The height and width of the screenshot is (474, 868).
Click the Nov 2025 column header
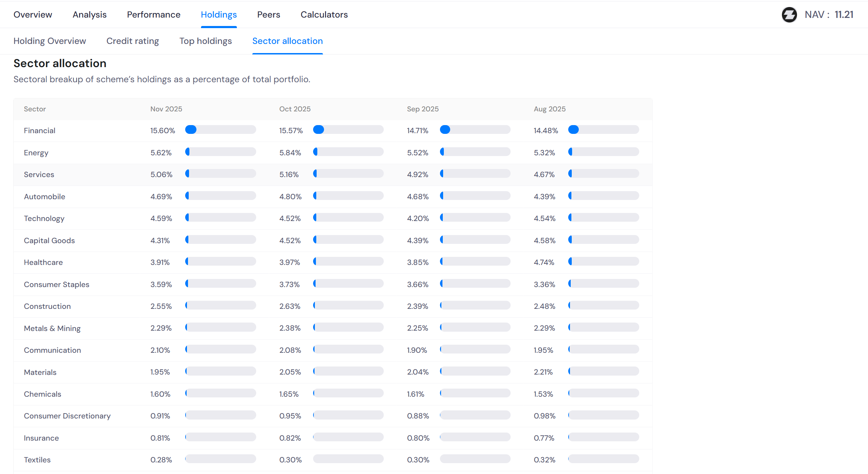166,109
